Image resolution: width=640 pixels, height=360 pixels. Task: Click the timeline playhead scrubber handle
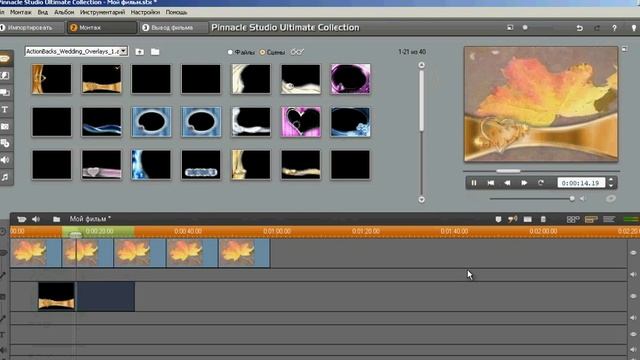tap(76, 235)
